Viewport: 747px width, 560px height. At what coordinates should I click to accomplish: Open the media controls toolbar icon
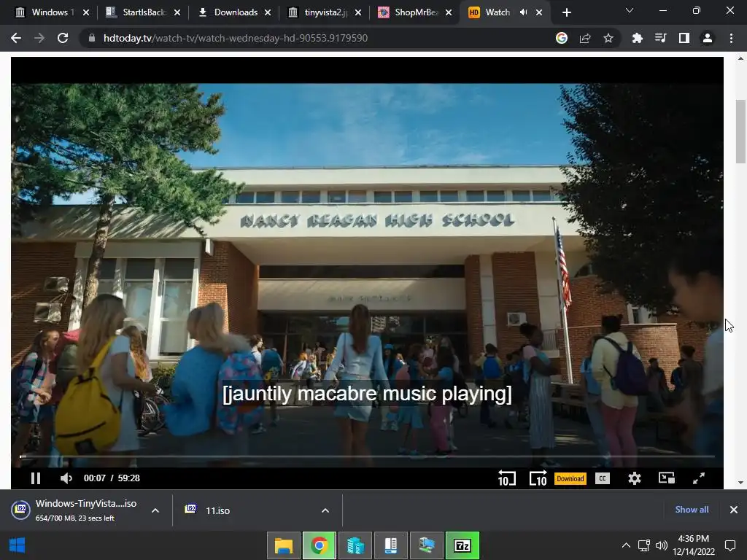pyautogui.click(x=660, y=38)
